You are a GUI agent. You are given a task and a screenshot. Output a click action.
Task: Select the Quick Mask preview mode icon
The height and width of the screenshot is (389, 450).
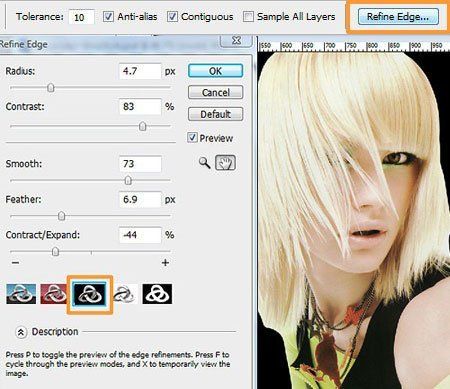54,294
